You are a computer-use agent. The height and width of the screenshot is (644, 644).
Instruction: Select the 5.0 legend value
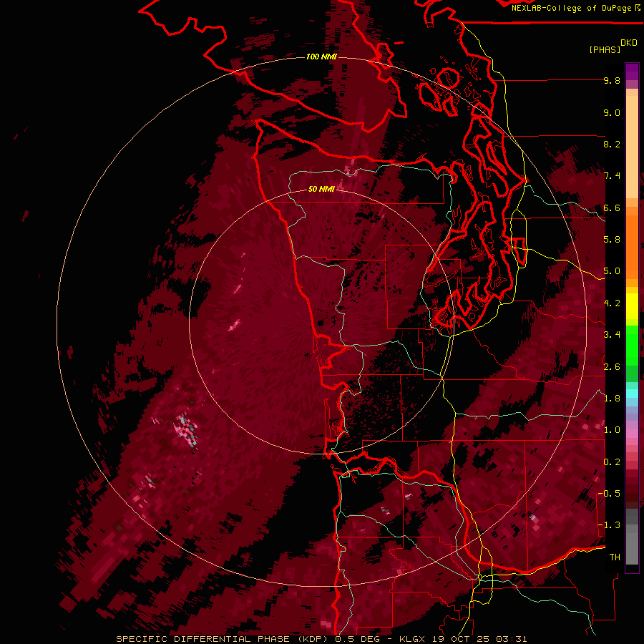(612, 271)
